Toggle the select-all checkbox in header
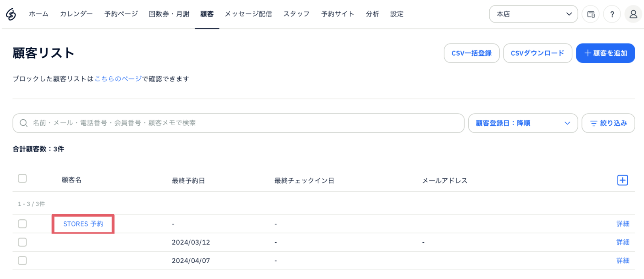The width and height of the screenshot is (644, 279). coord(22,178)
